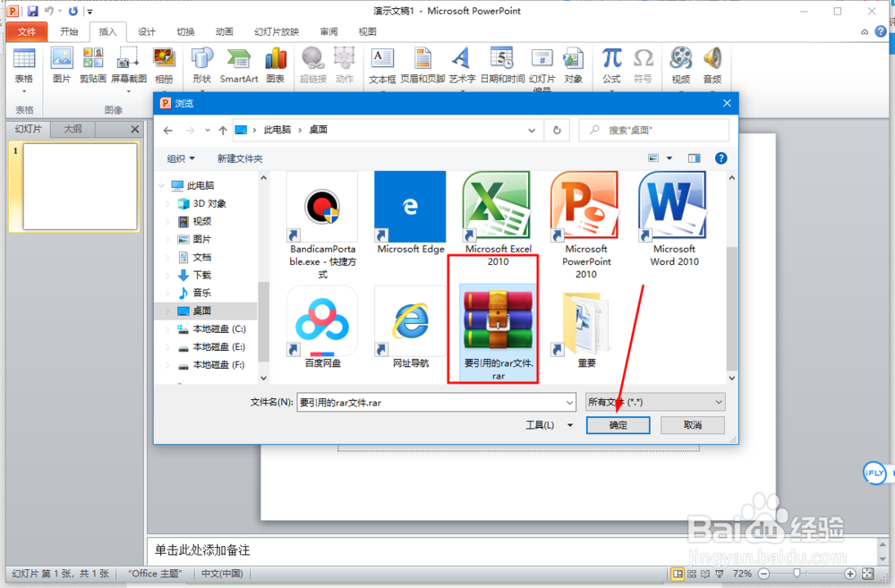This screenshot has width=895, height=588.
Task: Open the Shapes (形状) gallery
Action: (x=201, y=65)
